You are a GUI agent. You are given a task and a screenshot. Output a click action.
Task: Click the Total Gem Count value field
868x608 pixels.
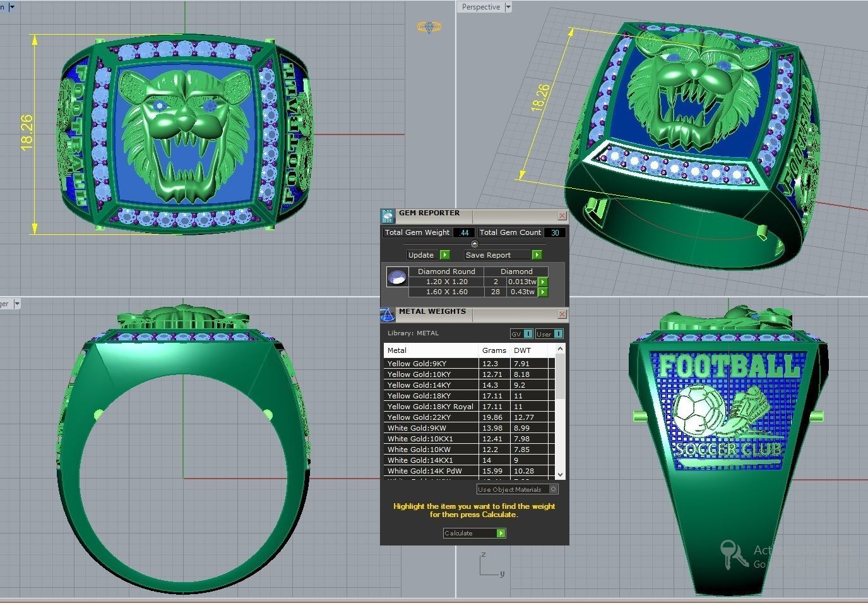pyautogui.click(x=555, y=232)
